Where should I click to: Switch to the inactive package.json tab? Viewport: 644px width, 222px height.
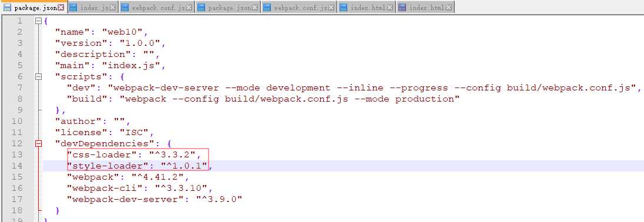coord(229,8)
